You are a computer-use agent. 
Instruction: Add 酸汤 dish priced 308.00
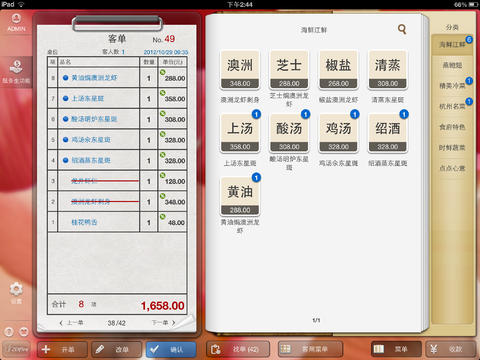(289, 133)
